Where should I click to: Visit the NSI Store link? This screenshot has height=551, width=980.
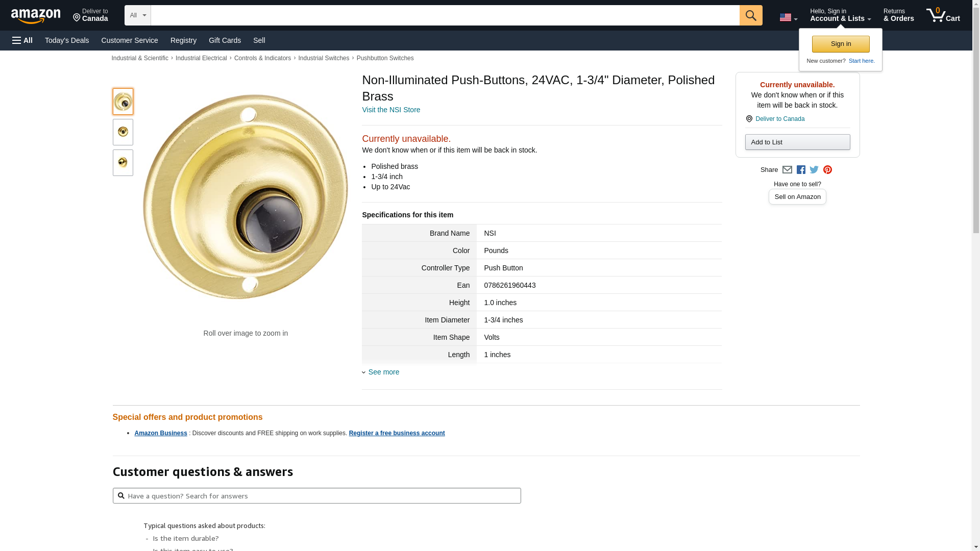391,110
